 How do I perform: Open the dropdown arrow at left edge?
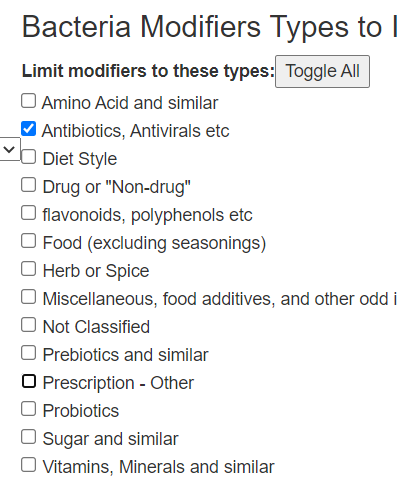pos(9,149)
